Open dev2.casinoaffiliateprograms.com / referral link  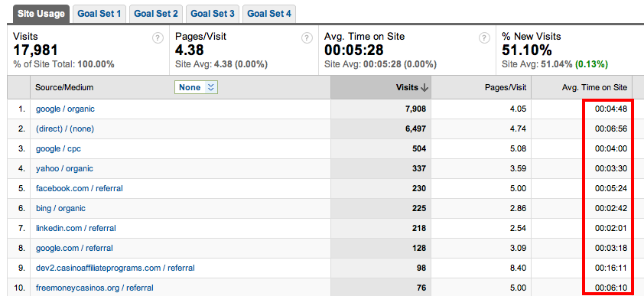115,268
